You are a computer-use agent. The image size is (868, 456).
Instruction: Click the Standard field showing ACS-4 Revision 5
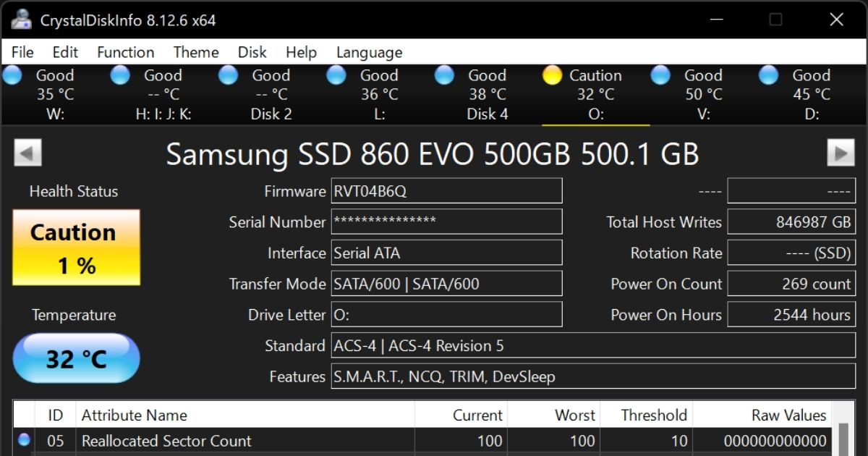click(x=592, y=345)
